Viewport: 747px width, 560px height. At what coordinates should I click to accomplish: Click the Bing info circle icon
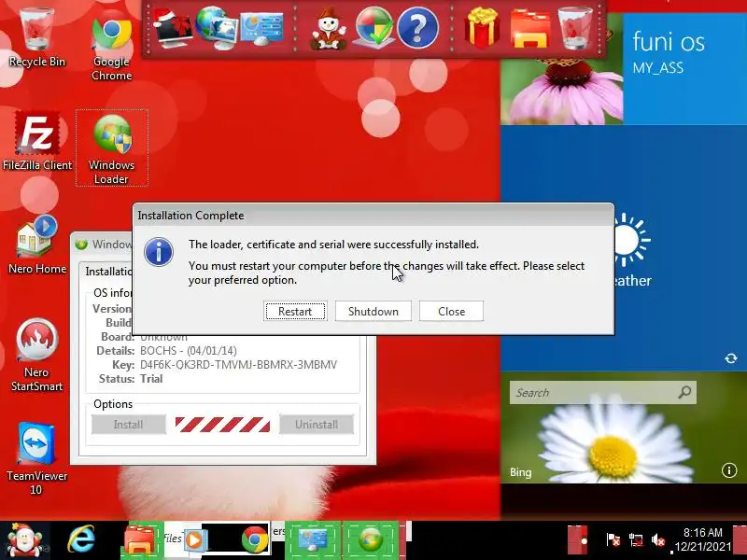[x=729, y=470]
